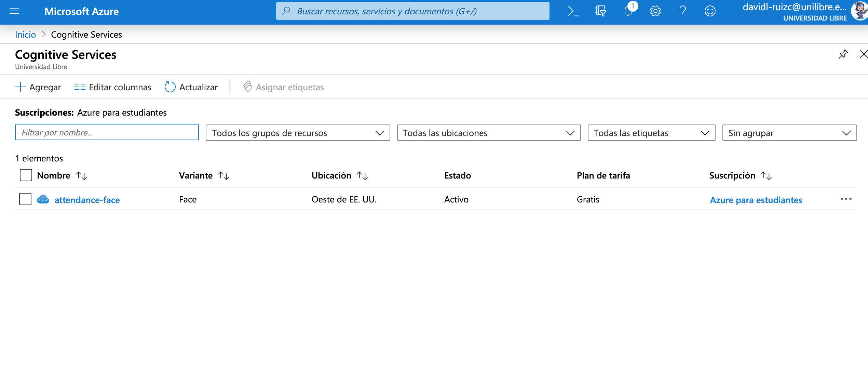
Task: Focus the Filtrar por nombre field
Action: [x=107, y=132]
